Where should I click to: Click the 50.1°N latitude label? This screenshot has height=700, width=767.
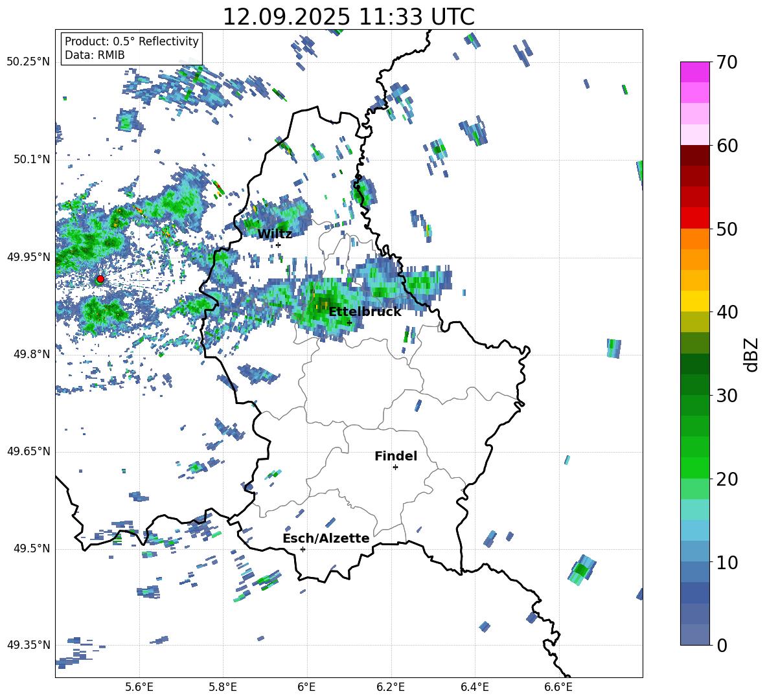click(31, 160)
